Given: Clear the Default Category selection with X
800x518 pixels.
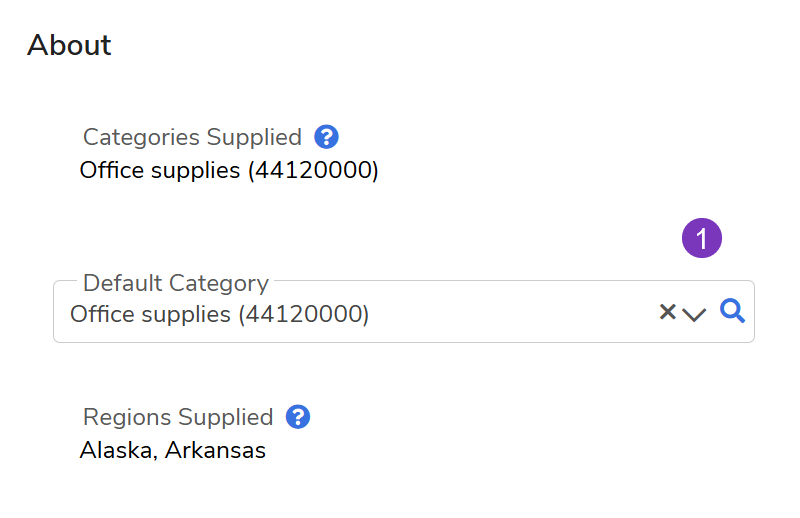Looking at the screenshot, I should point(668,313).
